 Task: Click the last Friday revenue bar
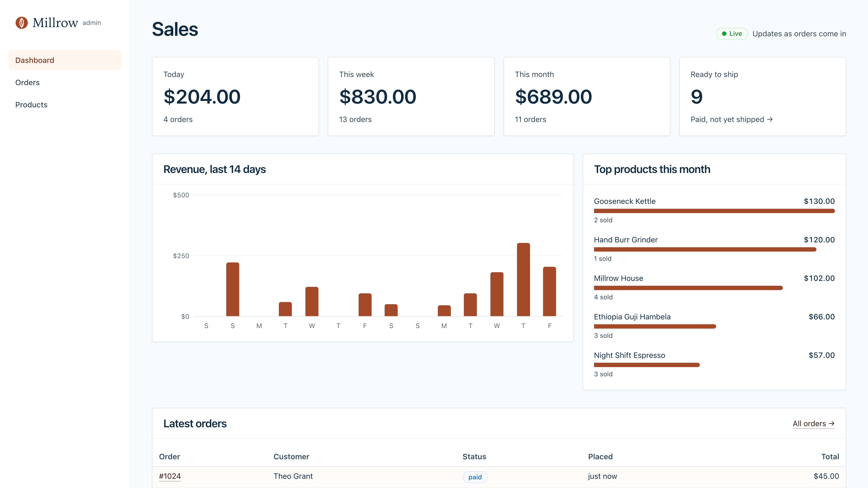click(x=550, y=291)
